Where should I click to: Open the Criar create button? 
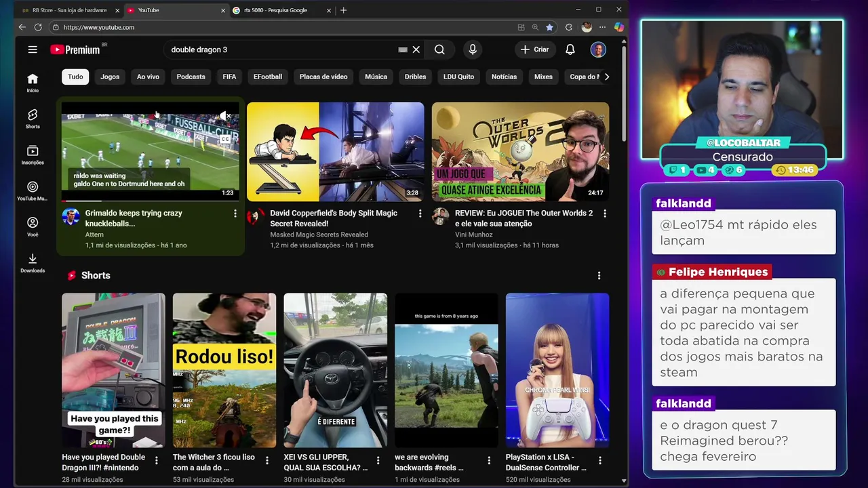[535, 49]
